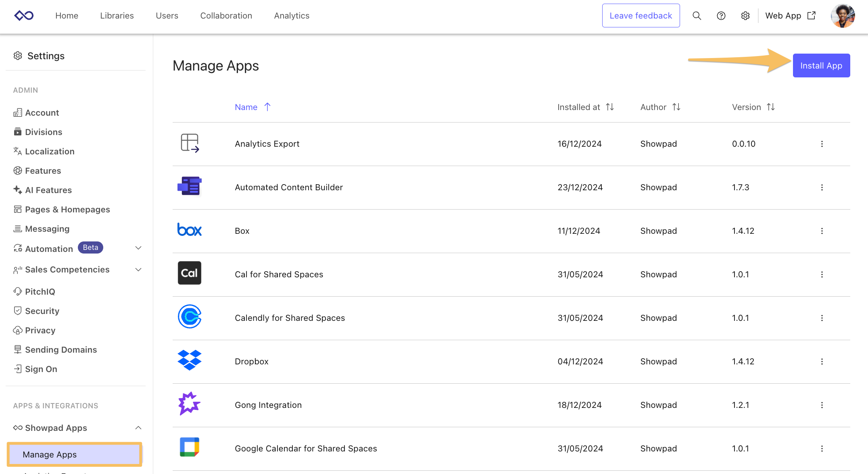Collapse the Showpad Apps section chevron

tap(138, 428)
